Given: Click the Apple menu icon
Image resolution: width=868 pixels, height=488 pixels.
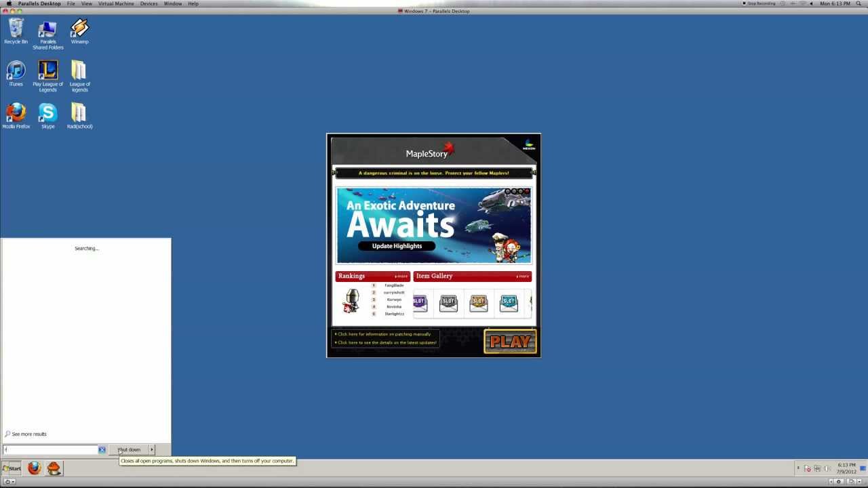Looking at the screenshot, I should click(x=9, y=3).
